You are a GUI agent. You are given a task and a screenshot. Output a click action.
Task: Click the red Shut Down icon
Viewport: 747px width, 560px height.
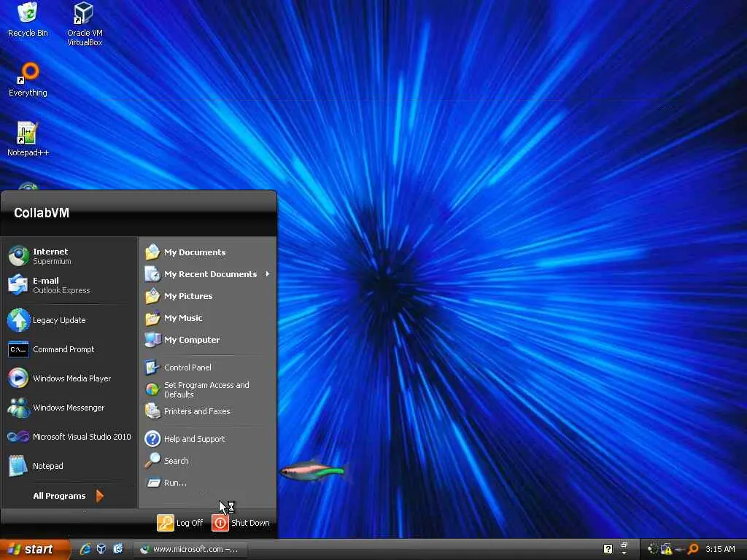pos(220,523)
